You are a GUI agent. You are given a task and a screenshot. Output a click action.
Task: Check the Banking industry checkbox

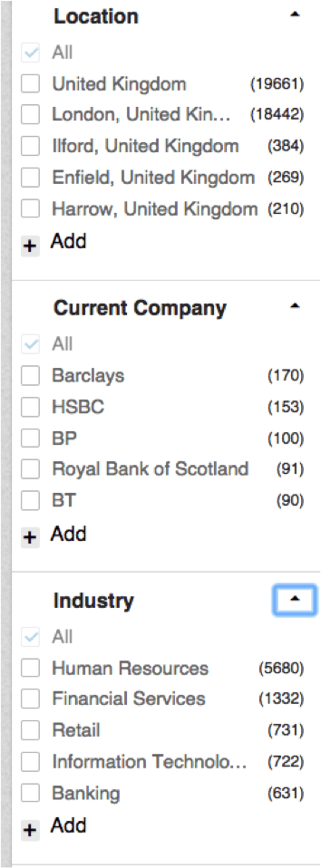click(x=30, y=794)
